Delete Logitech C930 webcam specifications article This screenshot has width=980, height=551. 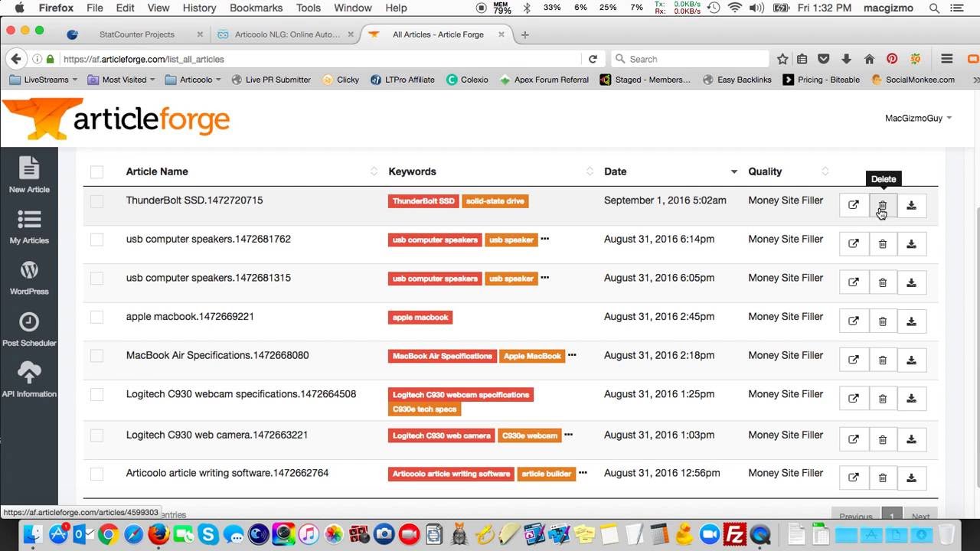pyautogui.click(x=883, y=399)
